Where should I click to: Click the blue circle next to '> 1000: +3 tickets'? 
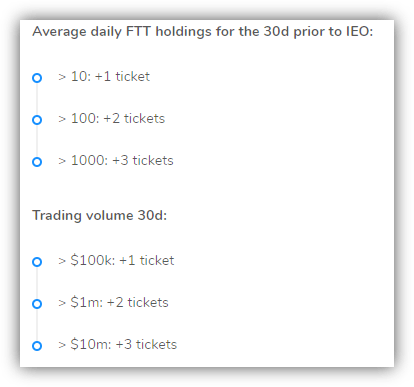click(37, 162)
